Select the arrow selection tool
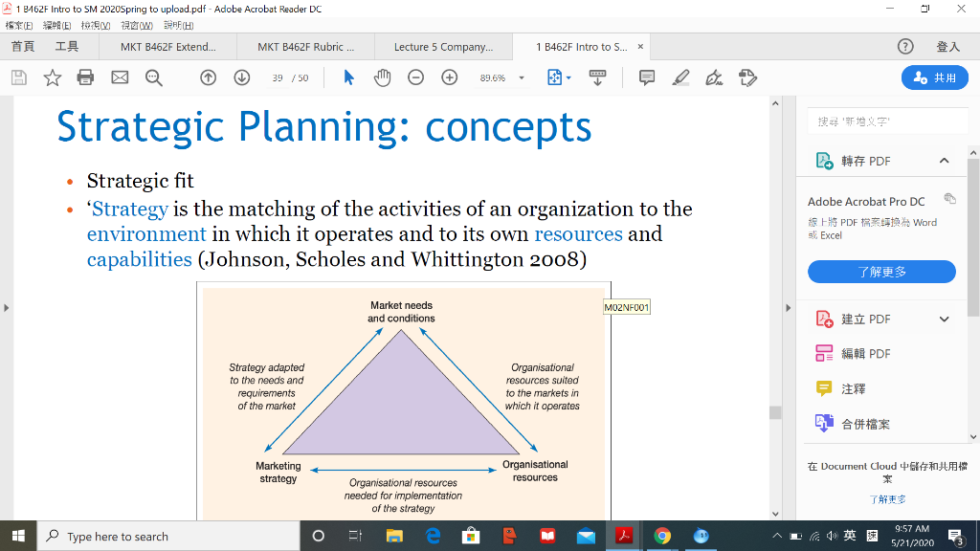The image size is (980, 551). click(x=348, y=77)
